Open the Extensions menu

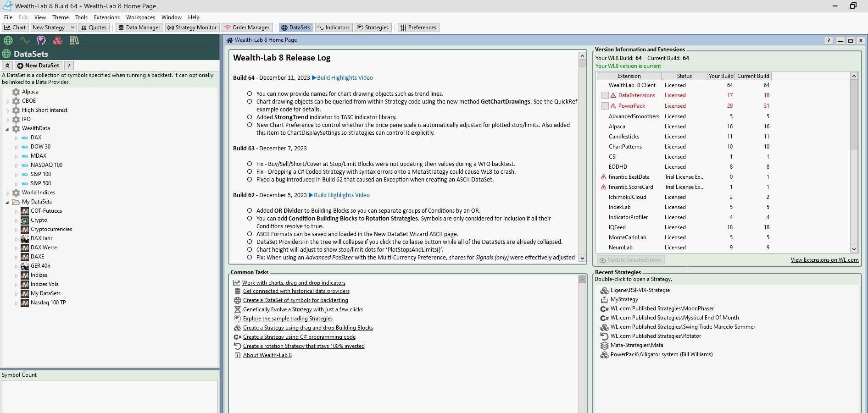[107, 17]
